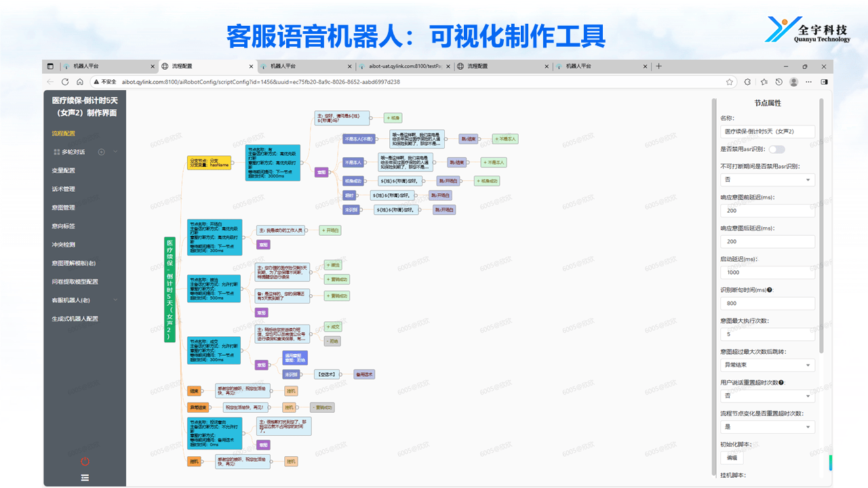Click the 编辑 button under 初始化脚本
The image size is (868, 488).
731,458
